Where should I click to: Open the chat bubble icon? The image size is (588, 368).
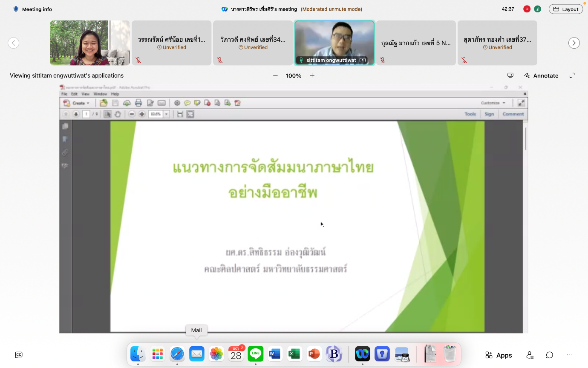click(x=550, y=355)
